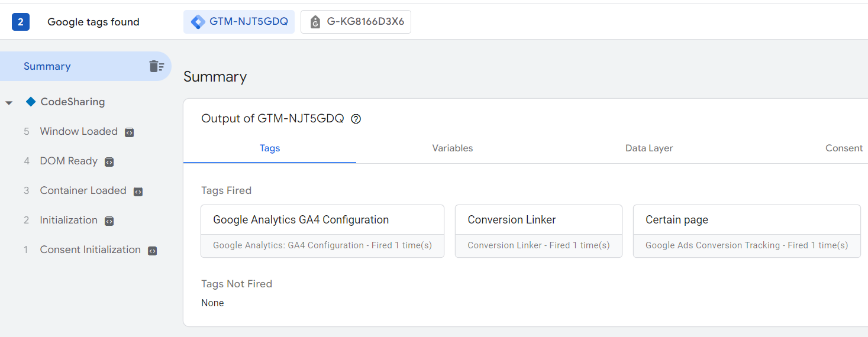
Task: Open the Conversion Linker tag card
Action: [538, 231]
